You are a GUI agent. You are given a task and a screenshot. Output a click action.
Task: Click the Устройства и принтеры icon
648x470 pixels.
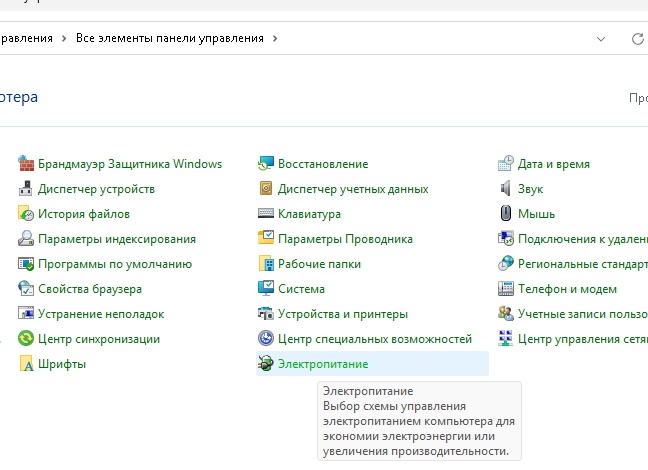(x=266, y=313)
